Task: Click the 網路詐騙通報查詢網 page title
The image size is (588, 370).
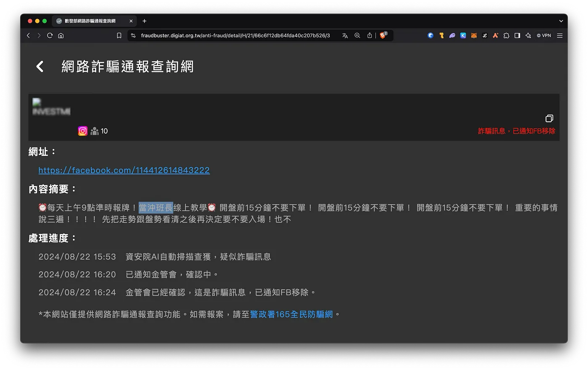Action: (128, 66)
